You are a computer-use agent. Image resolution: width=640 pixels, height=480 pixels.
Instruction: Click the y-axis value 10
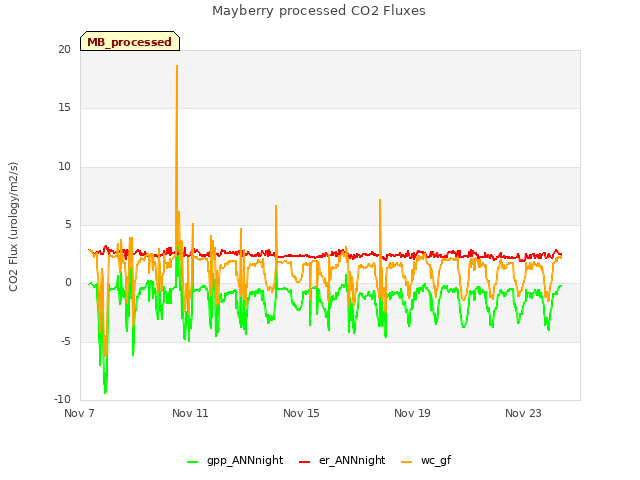[64, 167]
